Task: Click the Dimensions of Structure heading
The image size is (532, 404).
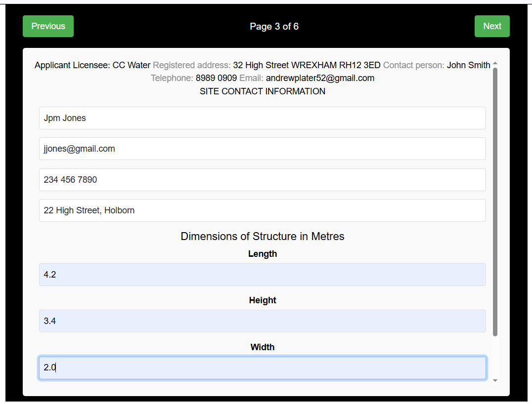Action: point(262,236)
